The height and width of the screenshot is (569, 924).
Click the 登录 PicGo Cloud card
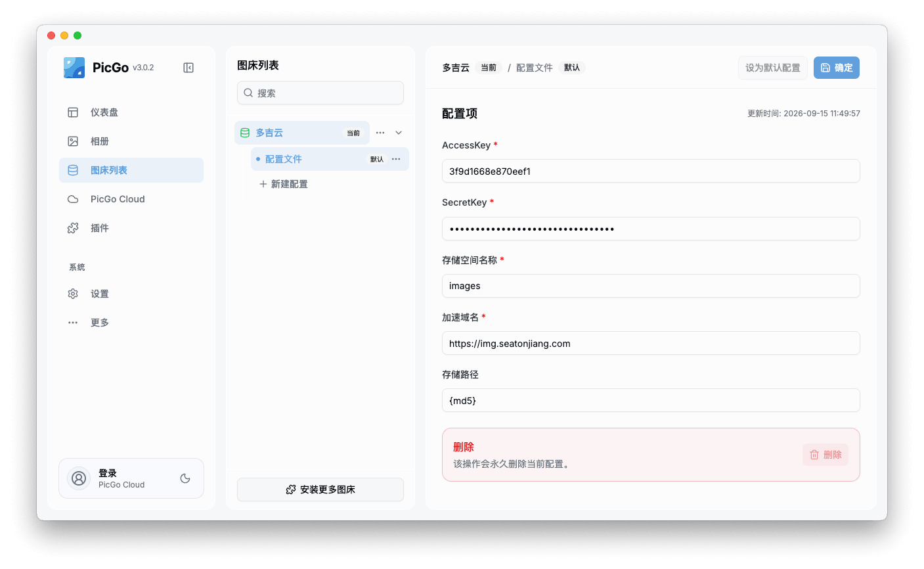click(x=131, y=478)
